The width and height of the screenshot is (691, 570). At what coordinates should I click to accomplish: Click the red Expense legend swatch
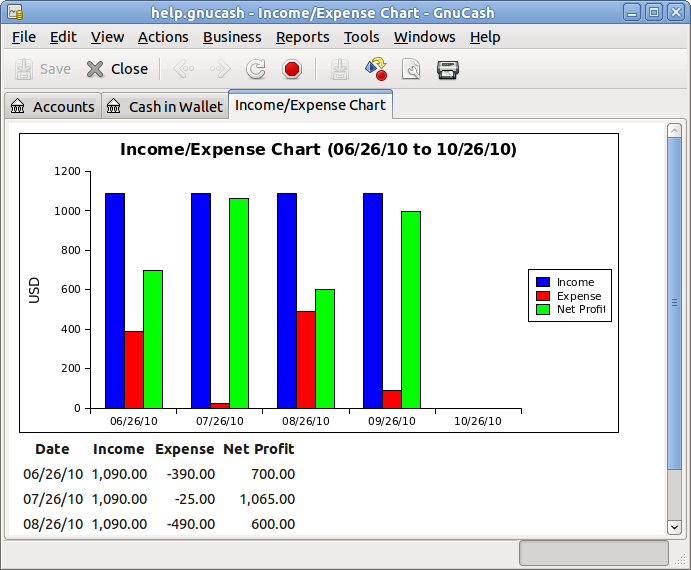coord(543,296)
